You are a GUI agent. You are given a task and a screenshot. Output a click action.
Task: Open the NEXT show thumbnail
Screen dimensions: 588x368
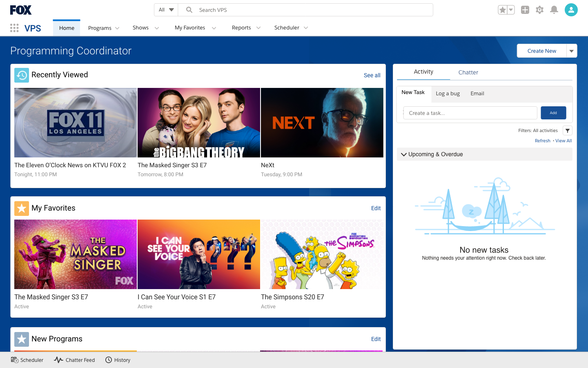click(x=322, y=123)
